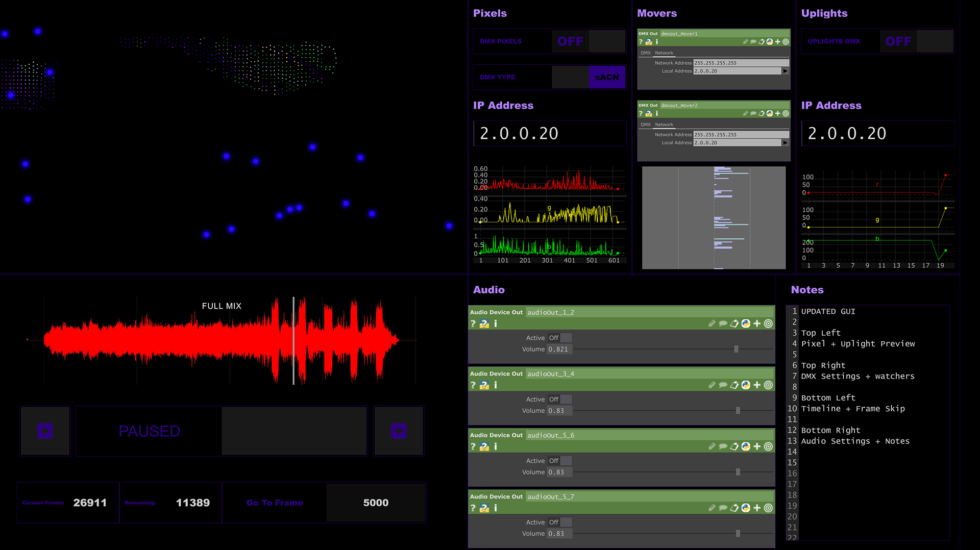980x550 pixels.
Task: Click the bullseye icon on audioOut_5_7 header
Action: [768, 508]
